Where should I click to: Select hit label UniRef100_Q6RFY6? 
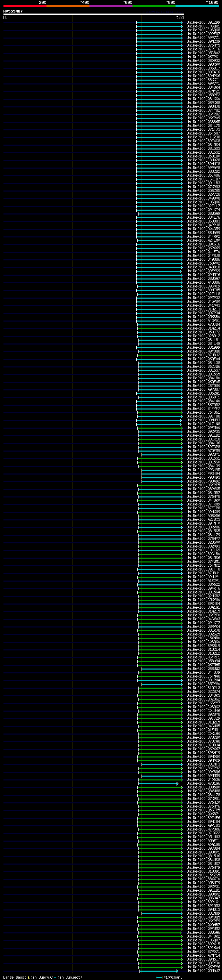203,967
